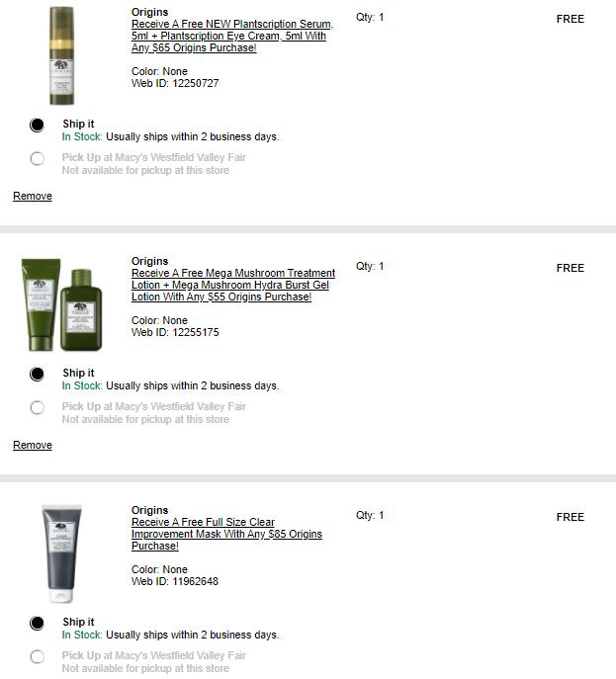
Task: Click Pick Up at Macy's label for serum
Action: pyautogui.click(x=154, y=157)
